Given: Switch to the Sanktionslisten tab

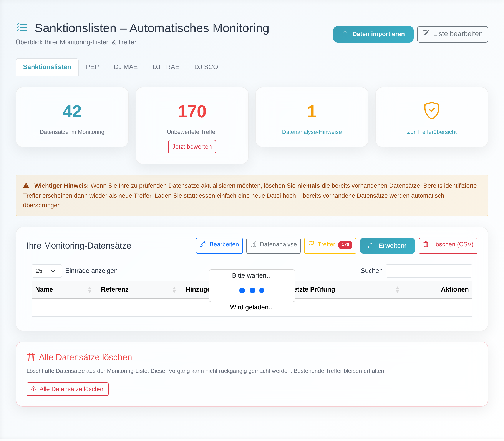Looking at the screenshot, I should click(47, 67).
